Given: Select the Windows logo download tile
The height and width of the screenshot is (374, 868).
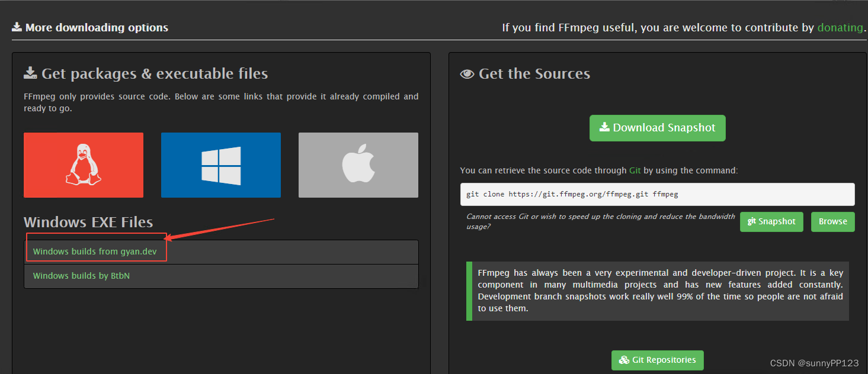Looking at the screenshot, I should point(221,165).
